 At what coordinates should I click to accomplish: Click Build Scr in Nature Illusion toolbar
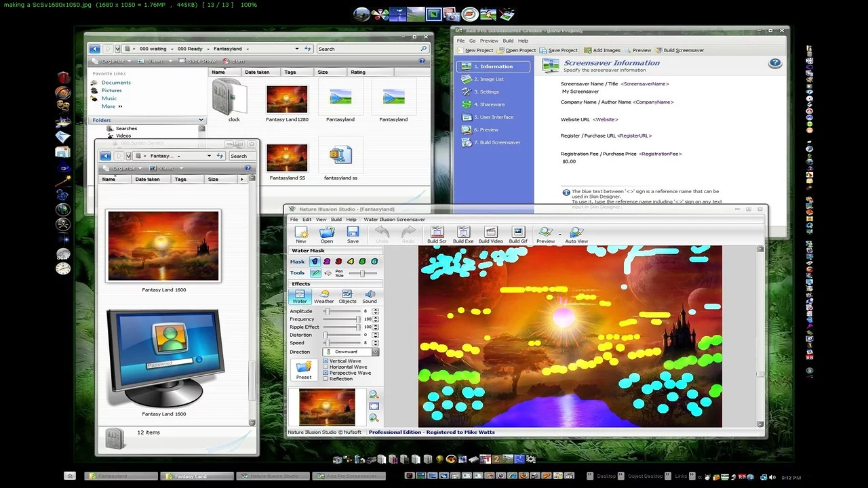tap(437, 235)
